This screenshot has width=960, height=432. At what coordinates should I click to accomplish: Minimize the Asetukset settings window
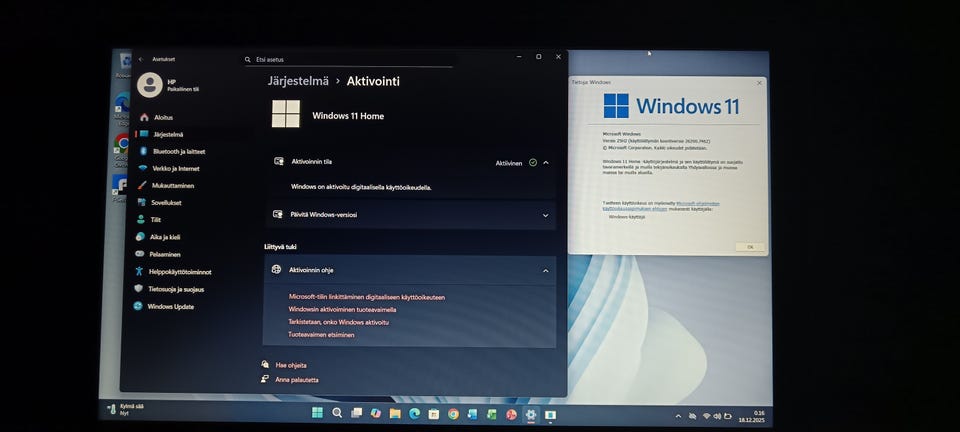click(519, 57)
